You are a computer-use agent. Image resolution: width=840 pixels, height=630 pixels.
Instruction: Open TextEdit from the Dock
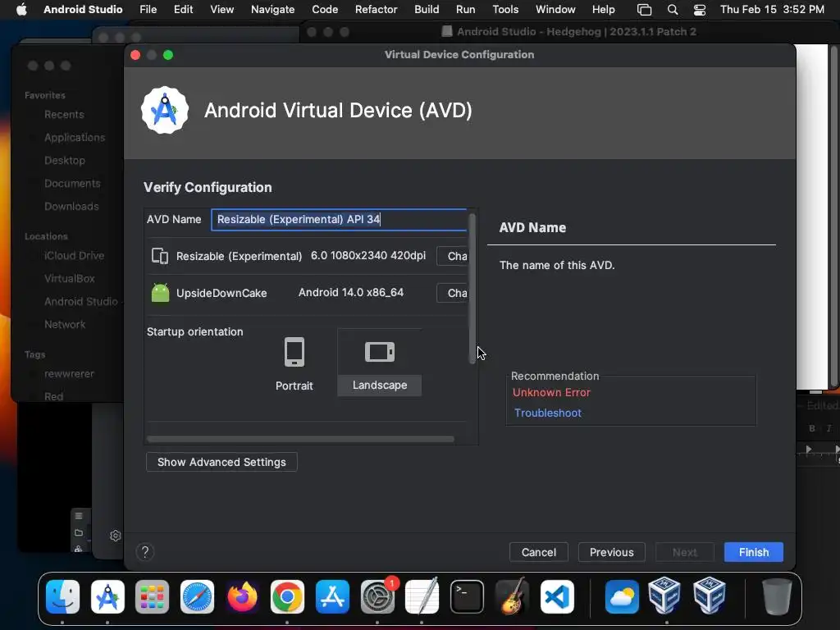click(x=422, y=597)
